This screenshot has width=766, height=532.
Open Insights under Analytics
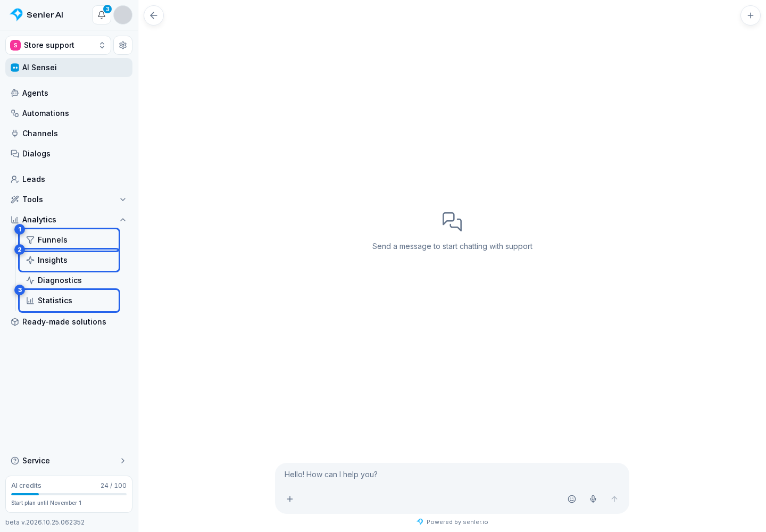click(69, 260)
